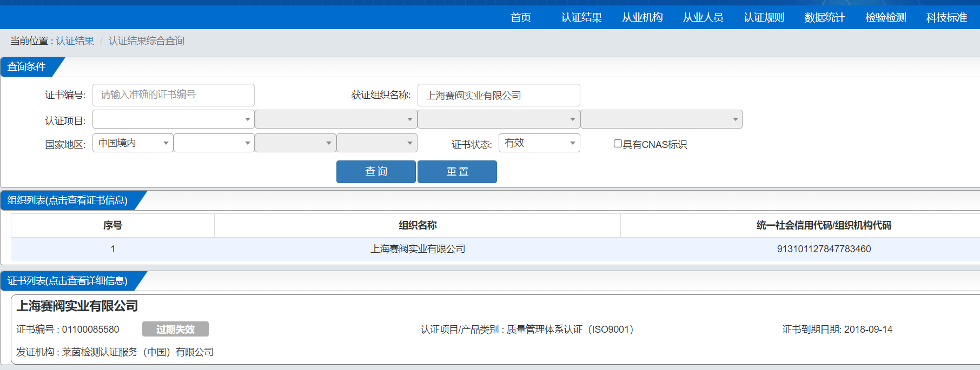980x370 pixels.
Task: Click sequence number 1 in organization table
Action: point(112,249)
